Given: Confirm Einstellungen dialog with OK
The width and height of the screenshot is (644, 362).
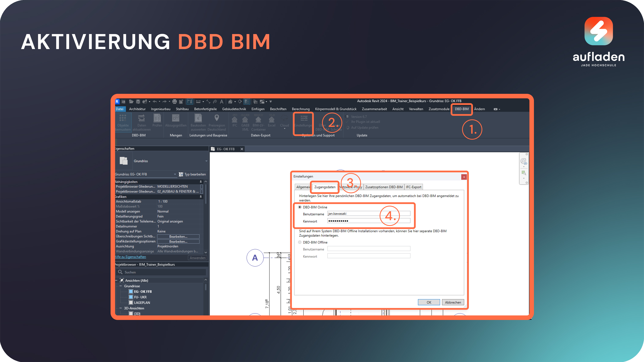Looking at the screenshot, I should click(x=429, y=302).
